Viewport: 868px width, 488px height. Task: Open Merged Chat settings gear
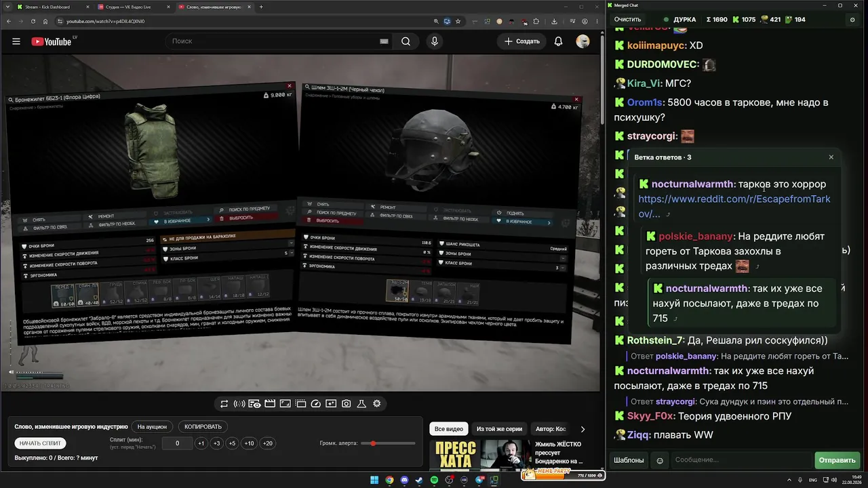(x=852, y=20)
